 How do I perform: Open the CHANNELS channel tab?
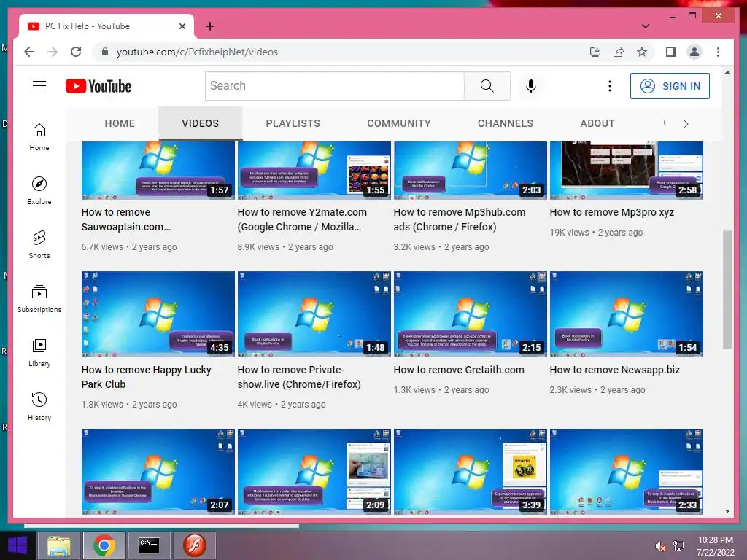(x=506, y=123)
